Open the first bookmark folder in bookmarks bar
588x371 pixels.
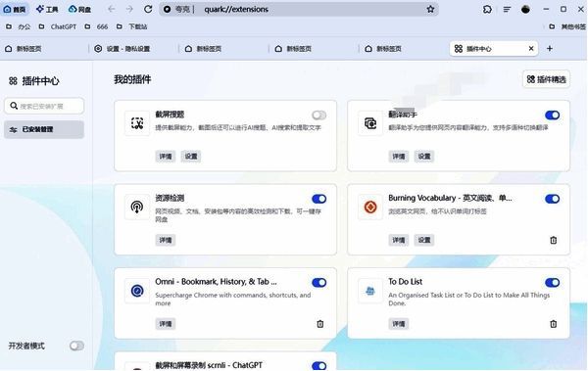click(x=19, y=26)
